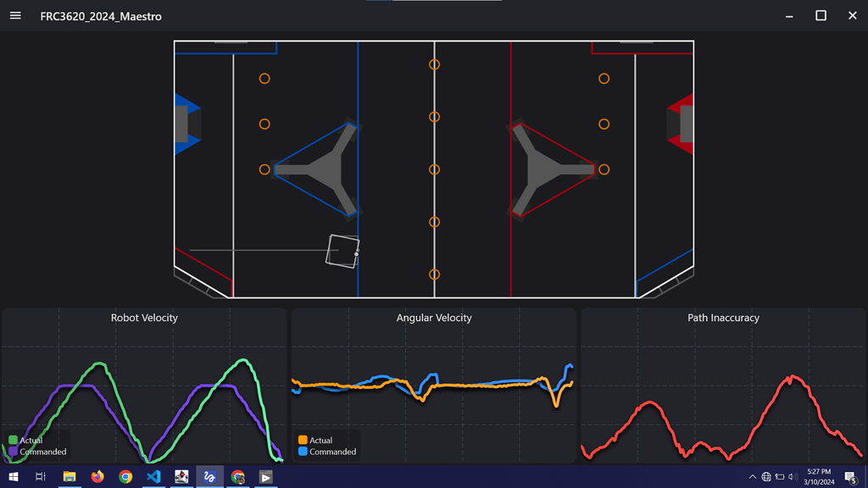This screenshot has height=488, width=868.
Task: Click the green Actual swatch in Robot Velocity legend
Action: 13,440
